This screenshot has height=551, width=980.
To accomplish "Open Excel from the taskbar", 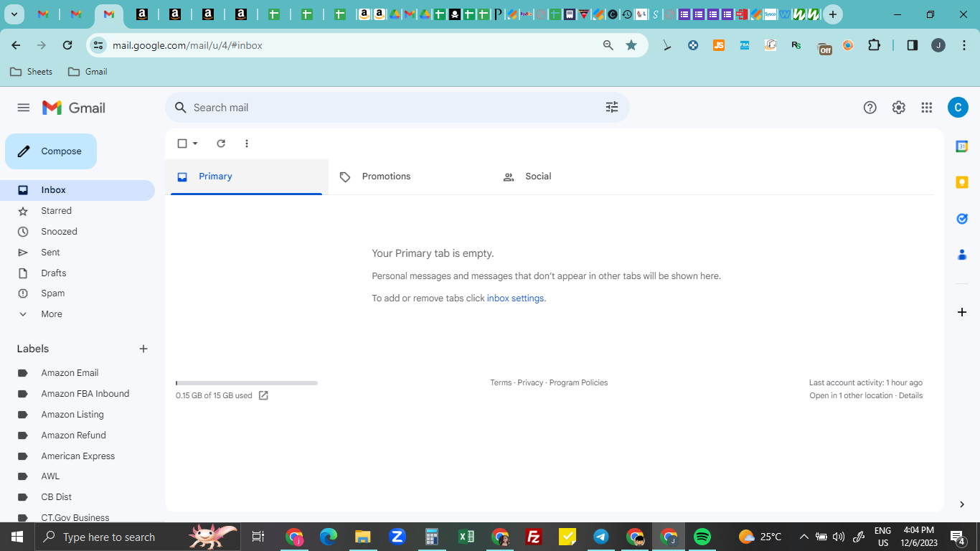I will click(466, 537).
